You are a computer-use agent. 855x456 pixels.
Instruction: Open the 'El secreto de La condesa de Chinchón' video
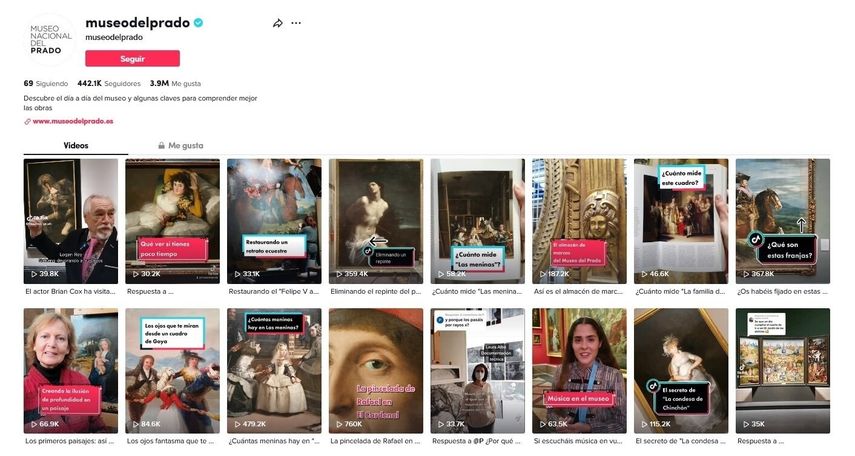coord(681,371)
